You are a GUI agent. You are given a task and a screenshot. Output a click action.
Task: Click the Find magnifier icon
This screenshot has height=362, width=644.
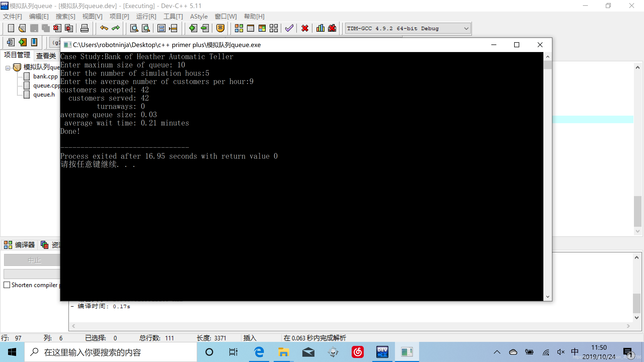coord(134,28)
